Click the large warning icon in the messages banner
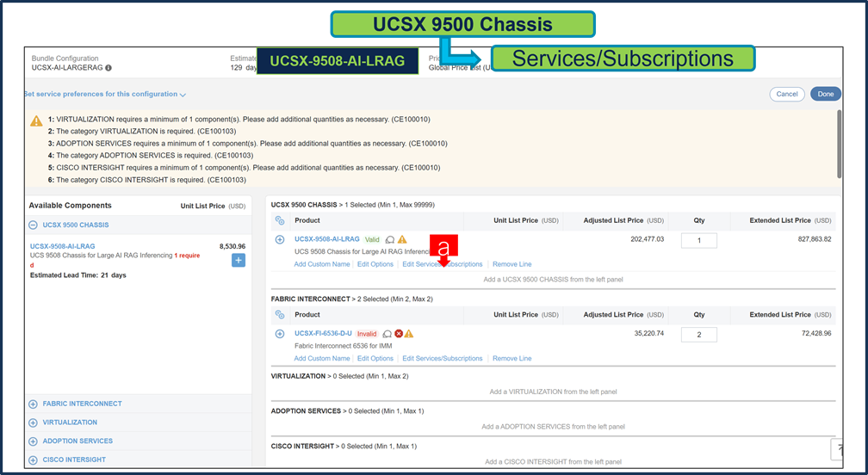The width and height of the screenshot is (868, 475). pyautogui.click(x=36, y=120)
